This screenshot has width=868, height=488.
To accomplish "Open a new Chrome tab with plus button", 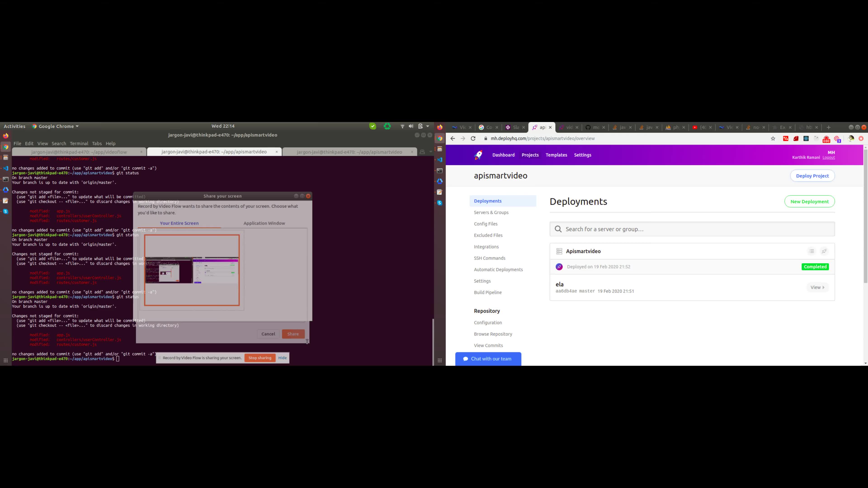I will pyautogui.click(x=829, y=127).
